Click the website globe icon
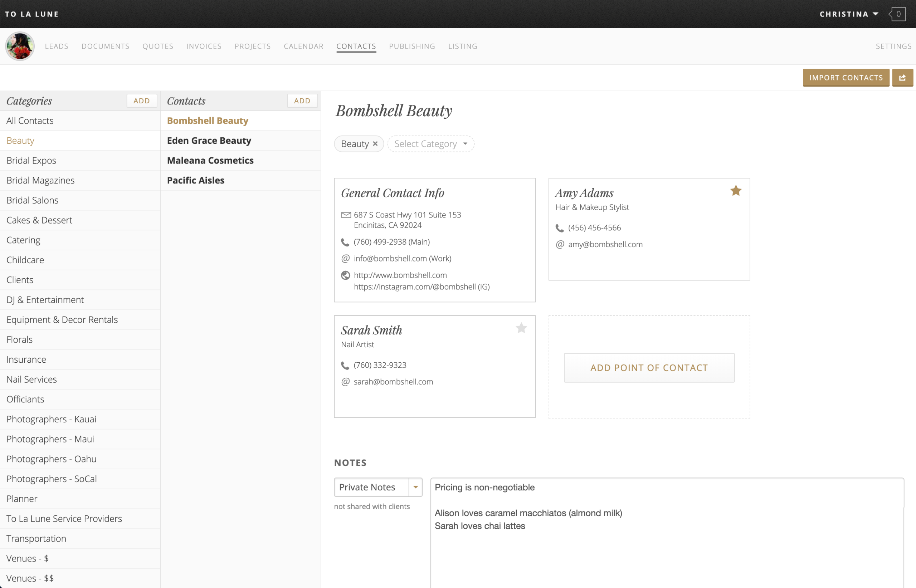916x588 pixels. pyautogui.click(x=345, y=275)
